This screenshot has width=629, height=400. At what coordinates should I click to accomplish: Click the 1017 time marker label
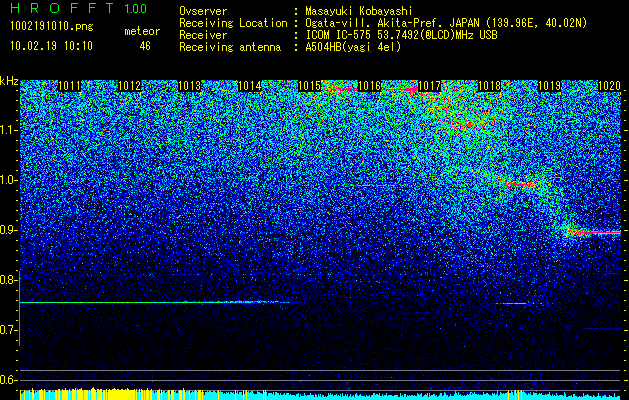click(x=430, y=86)
